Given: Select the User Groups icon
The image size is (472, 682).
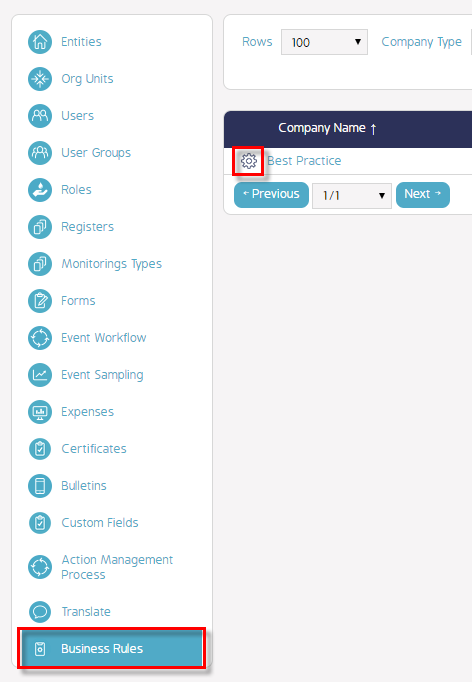Looking at the screenshot, I should pyautogui.click(x=40, y=153).
